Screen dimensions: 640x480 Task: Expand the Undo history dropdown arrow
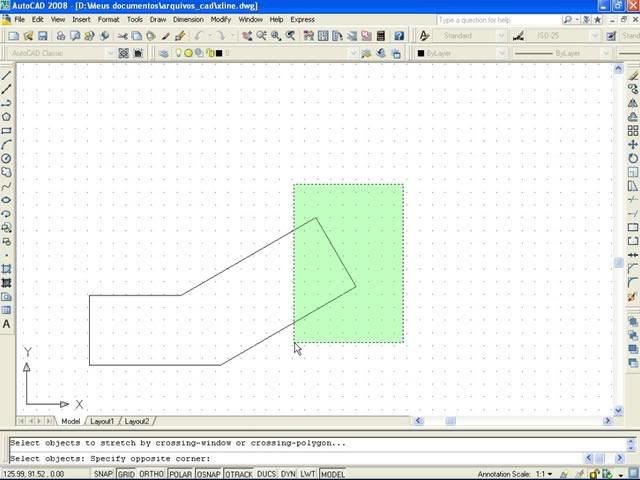click(210, 36)
